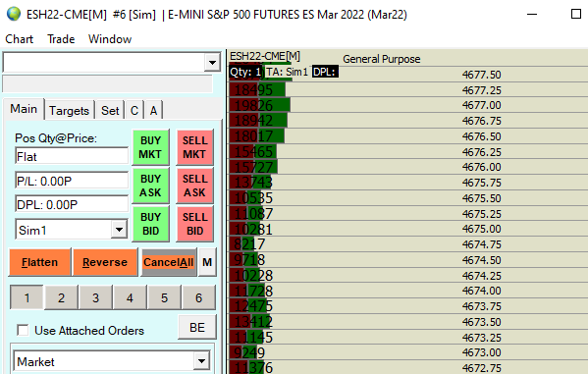Minimize the ESH22 chart window
The height and width of the screenshot is (374, 588).
tap(532, 15)
